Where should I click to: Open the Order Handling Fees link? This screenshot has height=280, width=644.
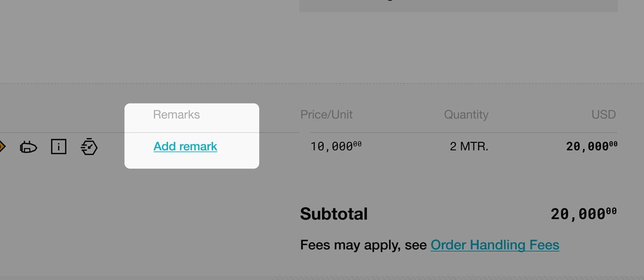(495, 245)
